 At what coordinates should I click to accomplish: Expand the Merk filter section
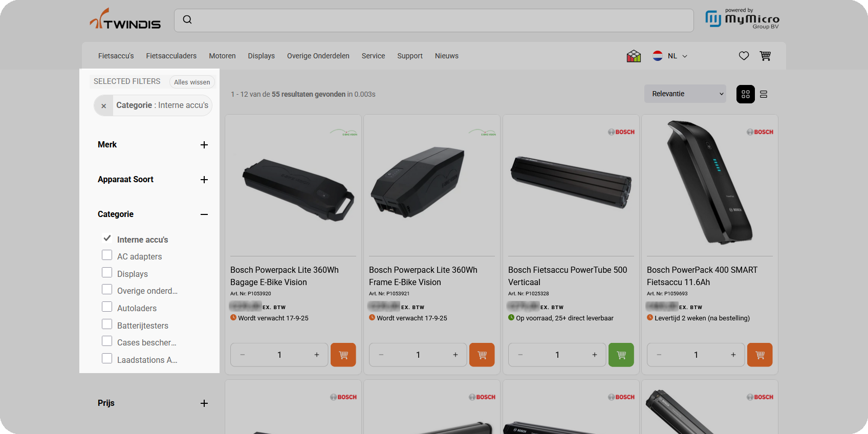pyautogui.click(x=204, y=145)
